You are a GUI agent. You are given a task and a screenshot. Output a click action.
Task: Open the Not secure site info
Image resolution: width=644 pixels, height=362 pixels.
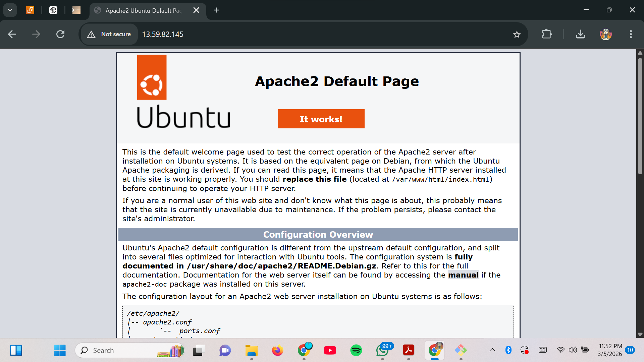tap(109, 34)
